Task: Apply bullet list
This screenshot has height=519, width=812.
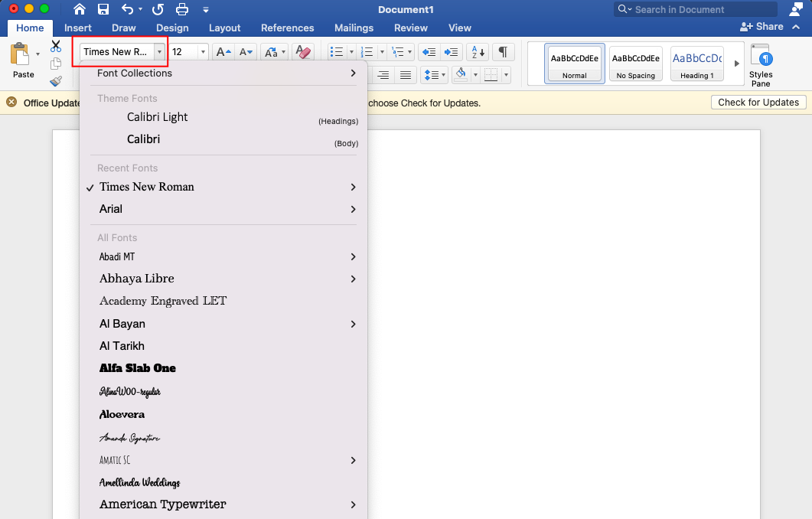Action: [x=338, y=52]
